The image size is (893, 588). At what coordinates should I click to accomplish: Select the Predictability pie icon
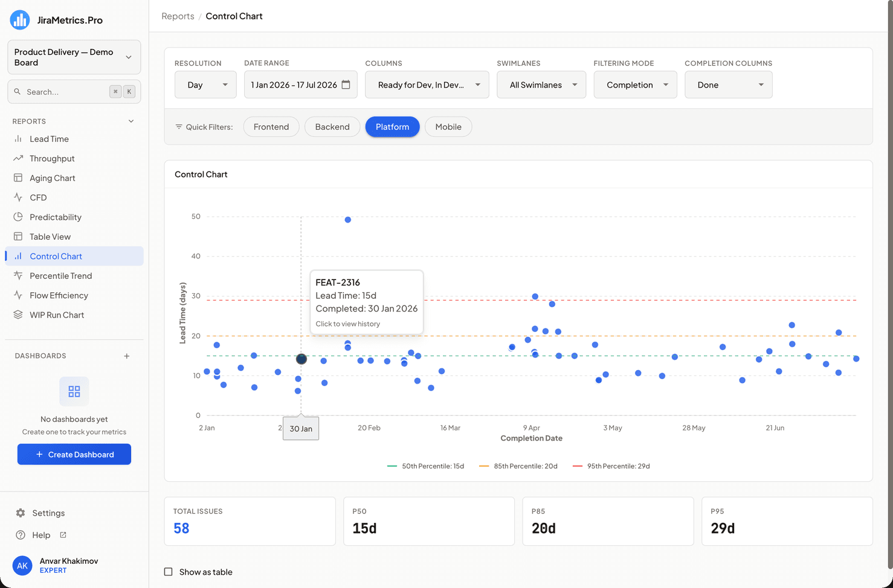(x=18, y=217)
